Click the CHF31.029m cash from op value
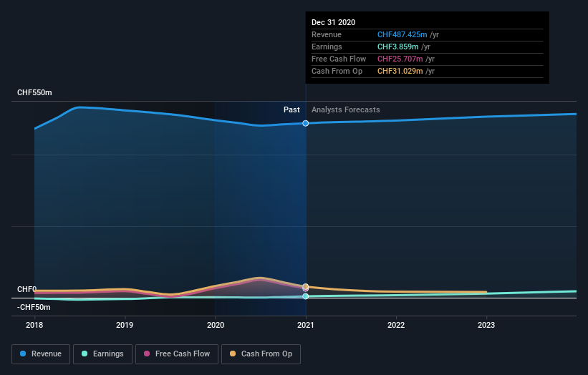The image size is (588, 375). 400,71
